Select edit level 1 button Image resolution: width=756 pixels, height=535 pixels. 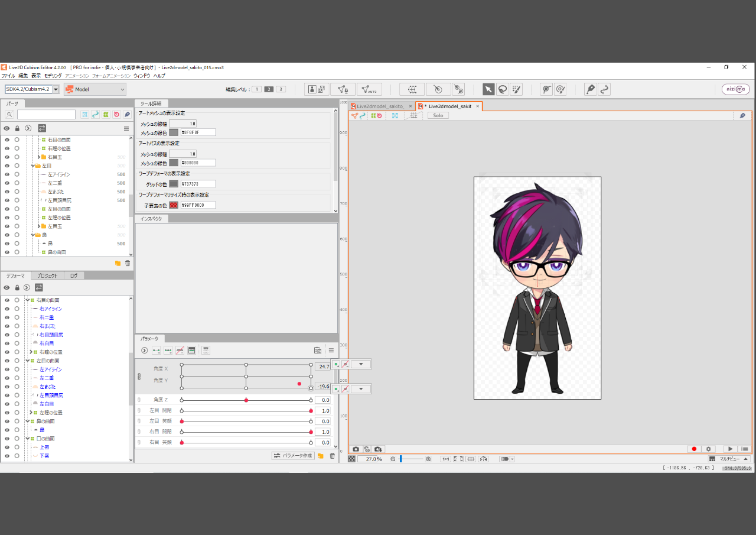[257, 89]
